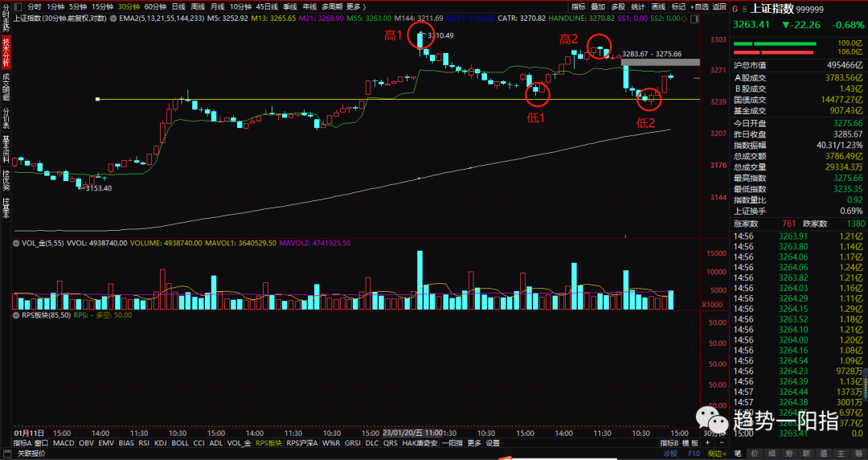Switch to the 日线 daily chart
Image resolution: width=868 pixels, height=460 pixels.
178,6
